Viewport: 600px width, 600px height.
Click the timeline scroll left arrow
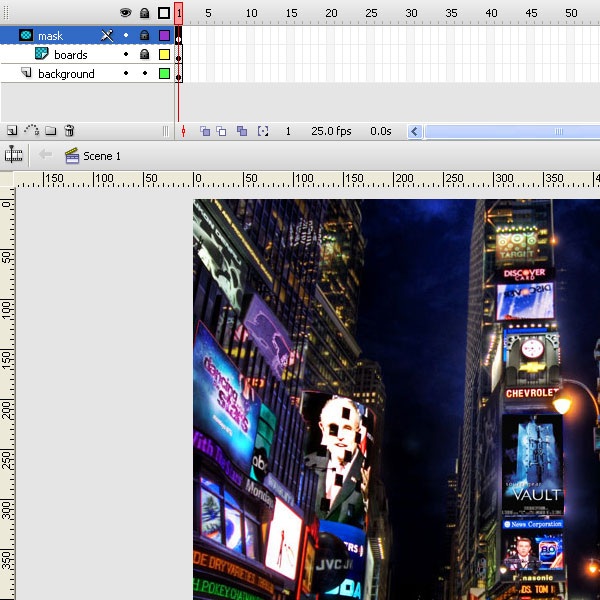(x=414, y=132)
